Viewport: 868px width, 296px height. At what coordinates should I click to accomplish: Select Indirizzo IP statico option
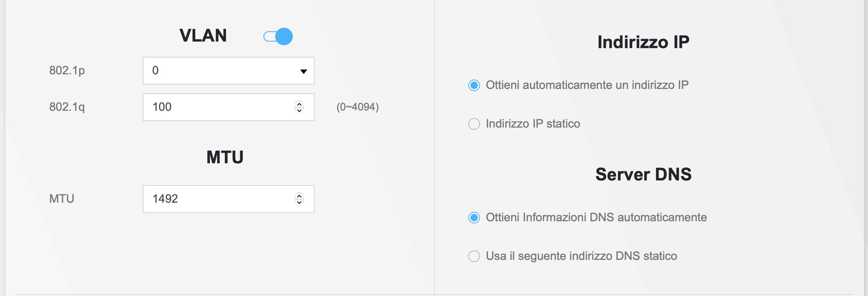point(474,124)
